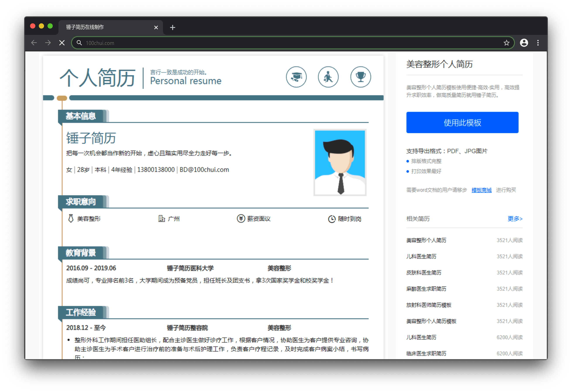Image resolution: width=572 pixels, height=392 pixels.
Task: Click 更多> for related resumes
Action: [515, 218]
